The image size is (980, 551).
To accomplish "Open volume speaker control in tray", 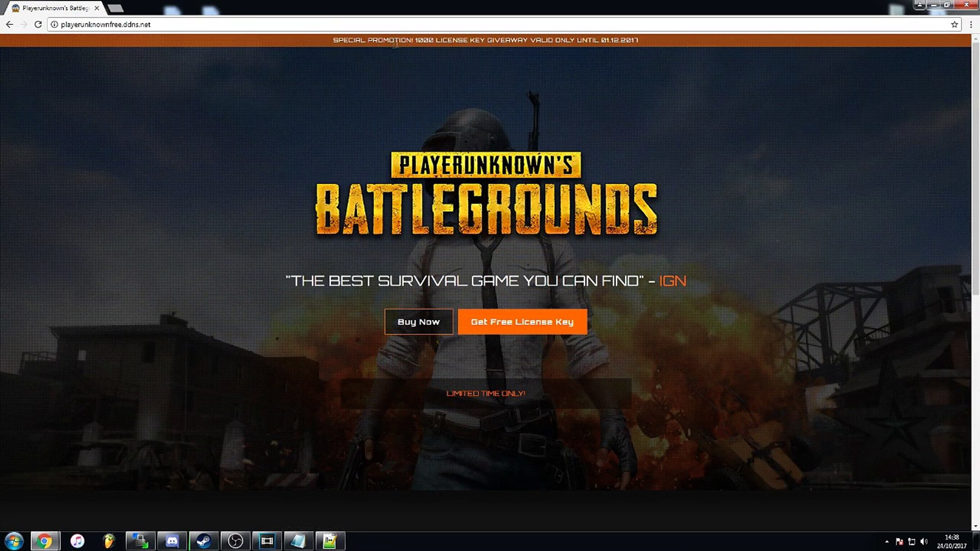I will tap(924, 542).
